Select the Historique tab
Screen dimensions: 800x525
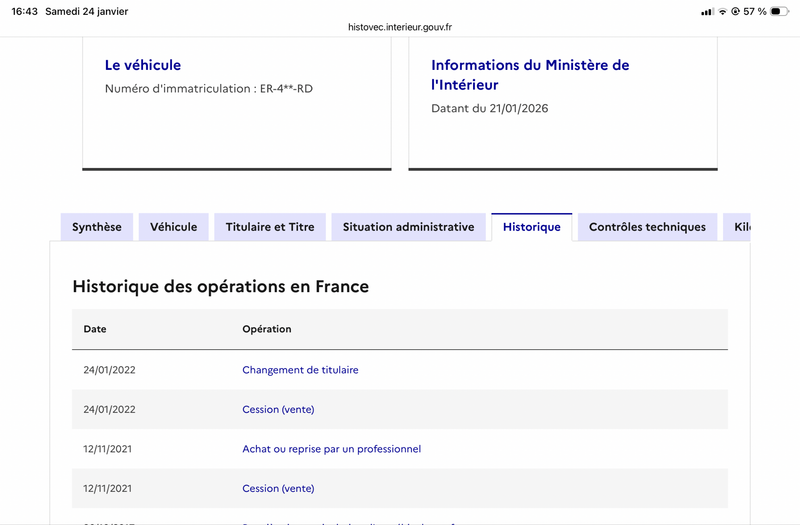[x=531, y=227]
